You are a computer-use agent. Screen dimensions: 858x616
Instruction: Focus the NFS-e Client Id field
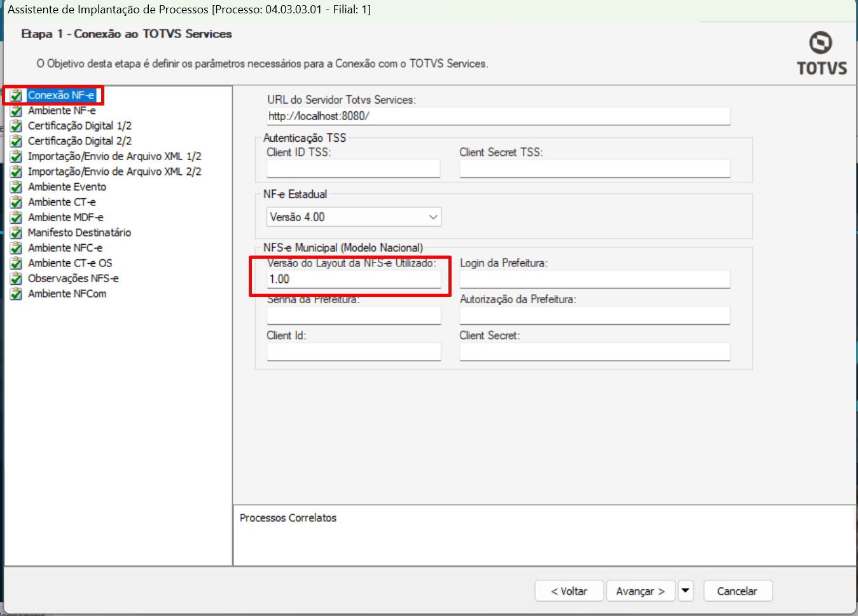pos(354,352)
